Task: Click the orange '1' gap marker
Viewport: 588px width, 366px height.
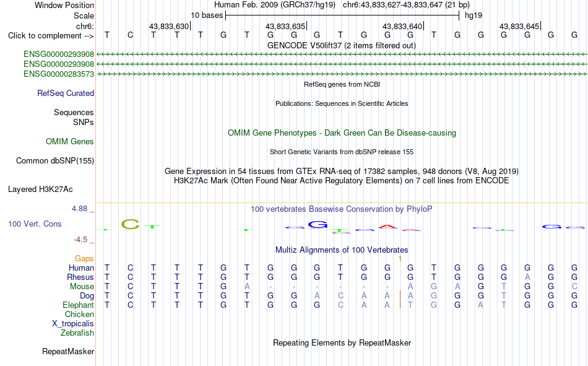Action: pyautogui.click(x=400, y=259)
